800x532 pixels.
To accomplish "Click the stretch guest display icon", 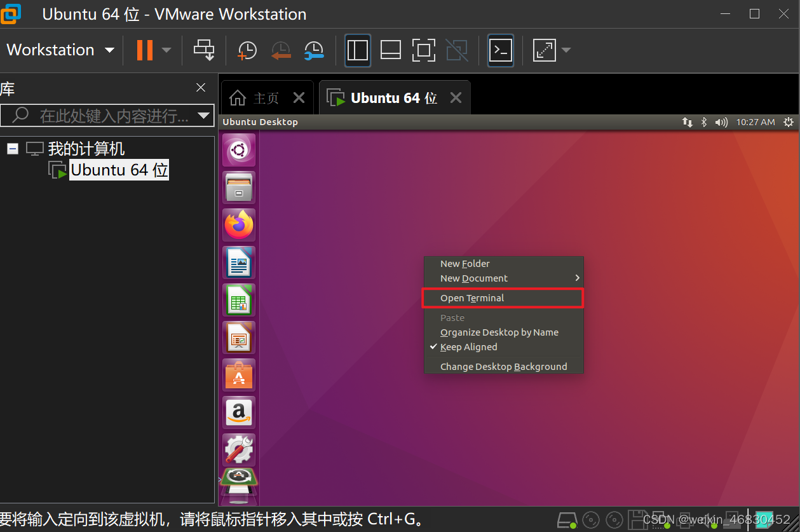I will [545, 50].
